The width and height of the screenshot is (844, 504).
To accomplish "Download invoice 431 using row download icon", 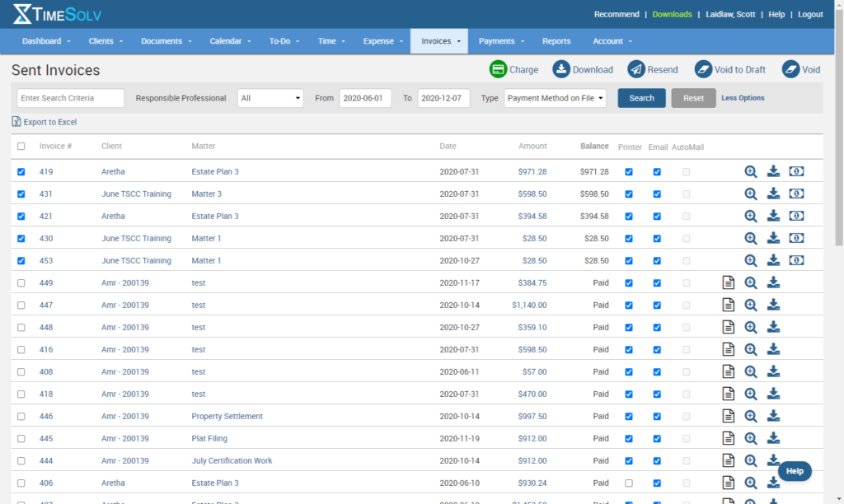I will pos(773,194).
